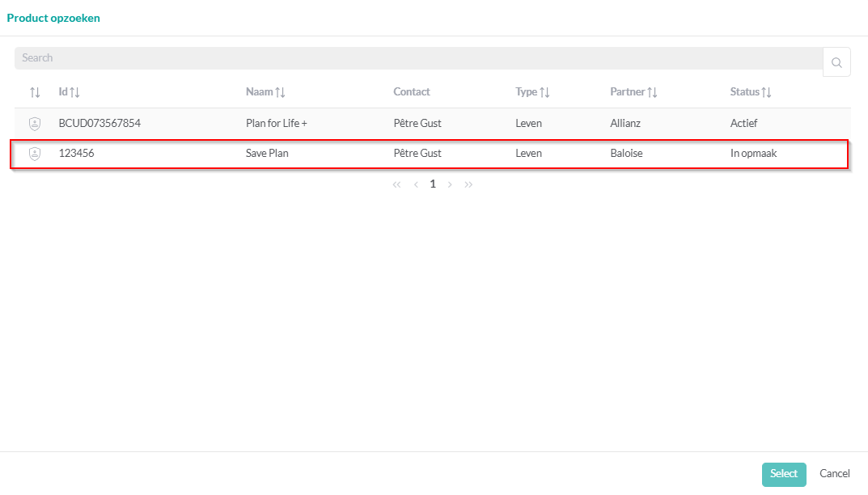Go to first page of results
Viewport: 868px width, 495px height.
(397, 184)
